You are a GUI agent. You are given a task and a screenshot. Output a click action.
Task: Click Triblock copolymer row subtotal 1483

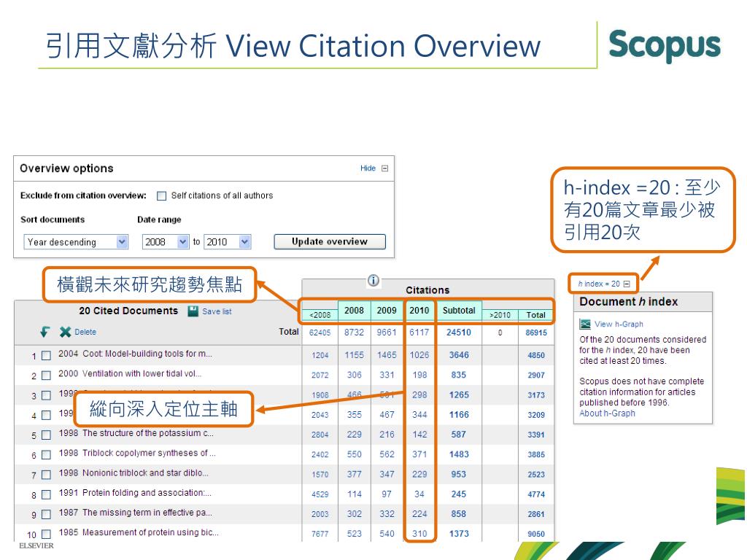[x=459, y=454]
